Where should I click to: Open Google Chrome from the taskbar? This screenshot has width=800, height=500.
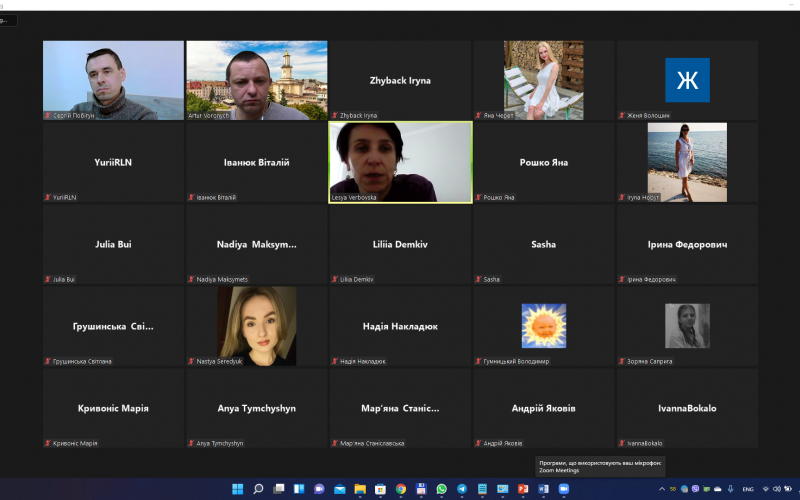401,489
